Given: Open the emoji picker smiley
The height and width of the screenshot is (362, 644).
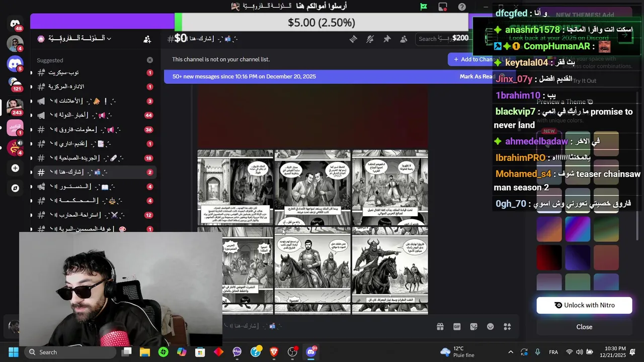Looking at the screenshot, I should click(491, 326).
